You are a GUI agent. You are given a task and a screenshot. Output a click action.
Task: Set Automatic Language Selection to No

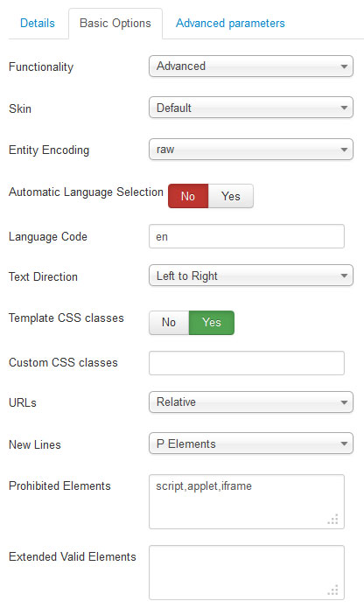click(x=188, y=196)
